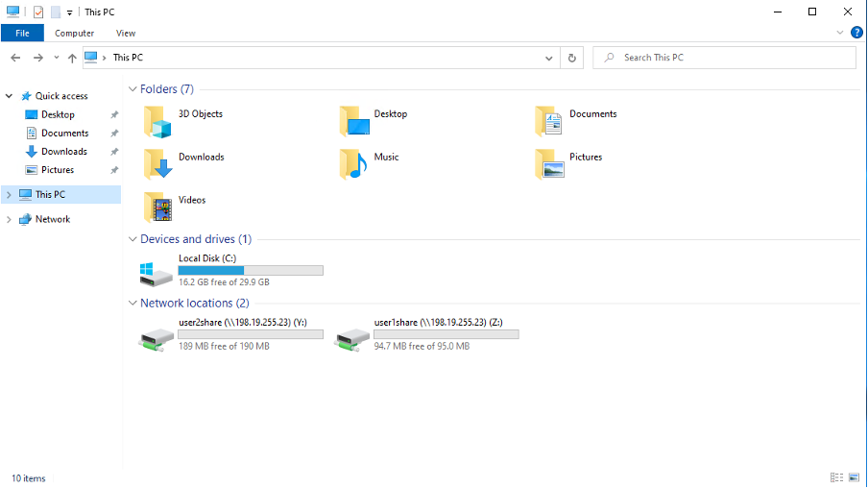
Task: Switch to Details view icon in status bar
Action: point(836,477)
